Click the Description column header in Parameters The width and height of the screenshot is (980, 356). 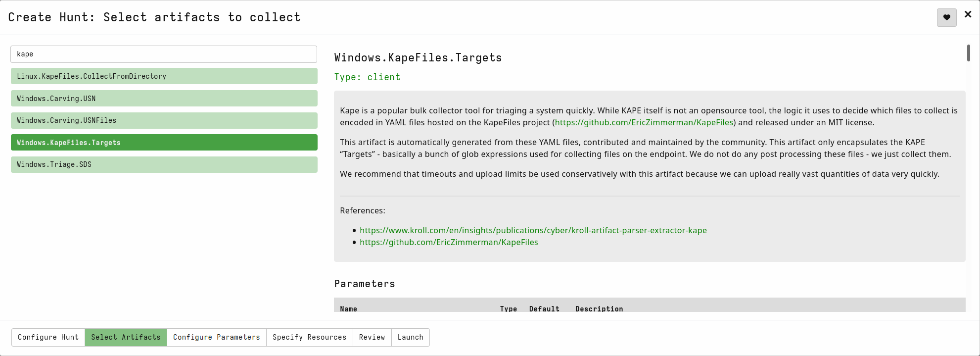[x=599, y=308]
